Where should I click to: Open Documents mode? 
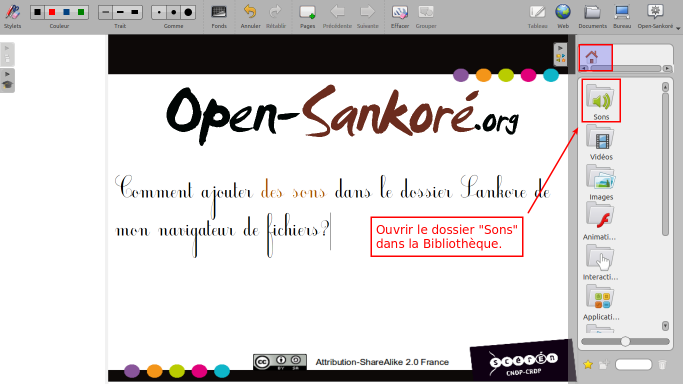[592, 17]
